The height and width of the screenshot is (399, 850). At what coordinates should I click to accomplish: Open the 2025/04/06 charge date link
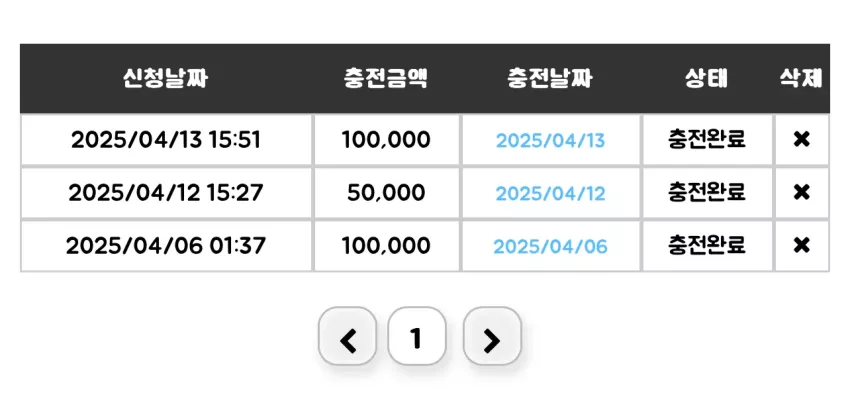pos(550,247)
